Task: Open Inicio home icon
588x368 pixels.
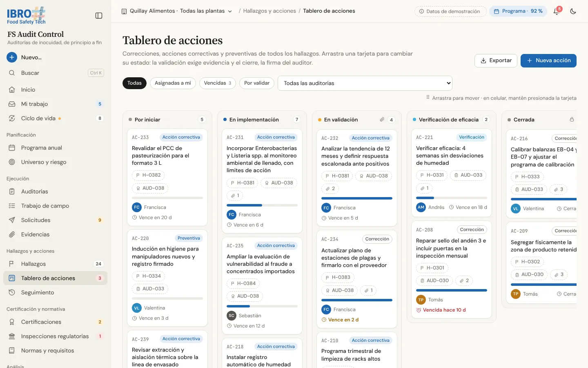Action: 12,90
